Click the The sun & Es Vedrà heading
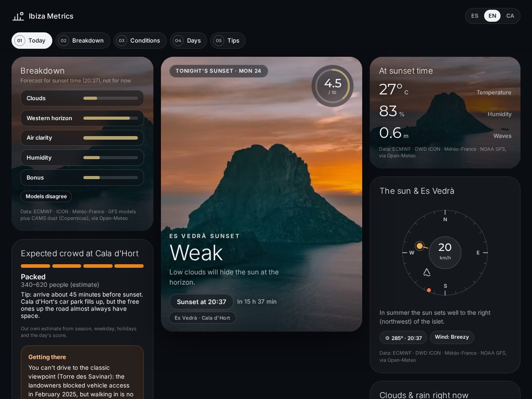 click(417, 191)
